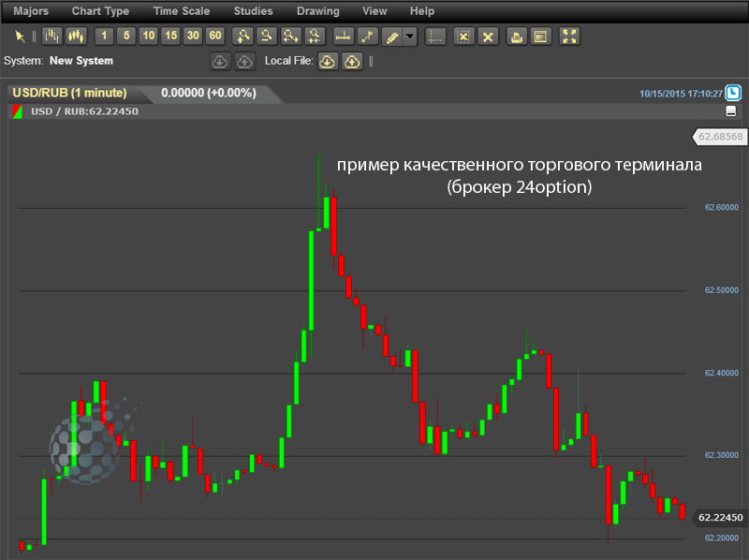
Task: Click the grayed system download cloud icon
Action: point(220,62)
